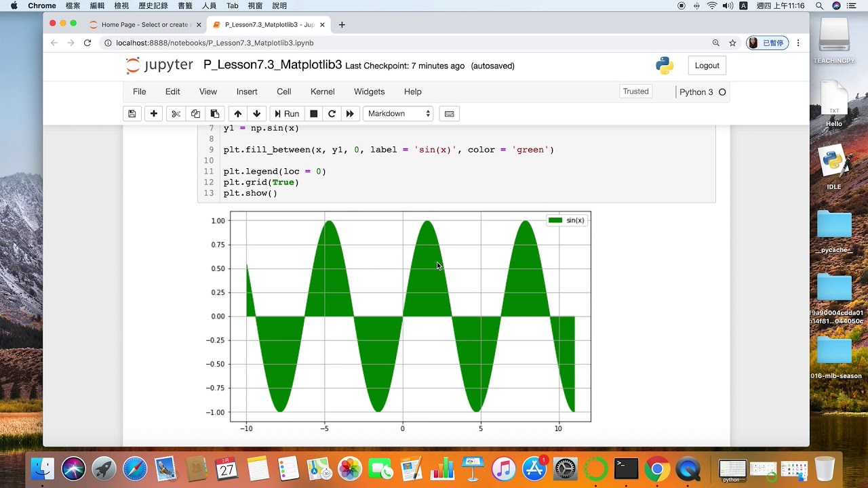868x488 pixels.
Task: Launch App Store from the Dock
Action: point(534,468)
